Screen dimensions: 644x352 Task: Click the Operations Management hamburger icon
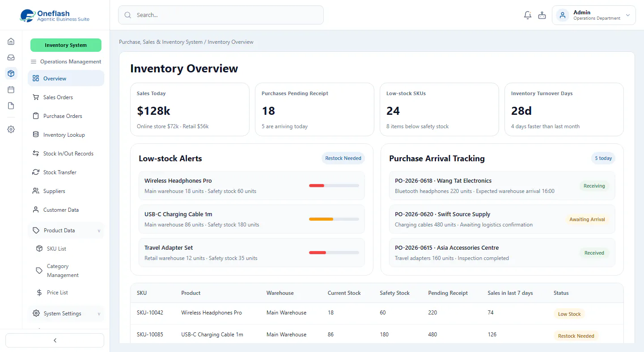34,62
